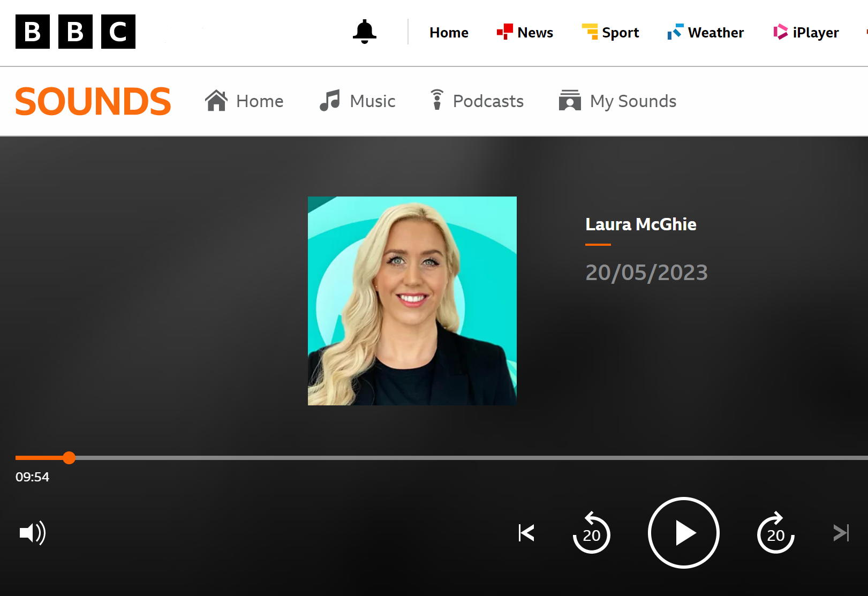Open BBC News link
This screenshot has height=596, width=868.
pos(525,33)
